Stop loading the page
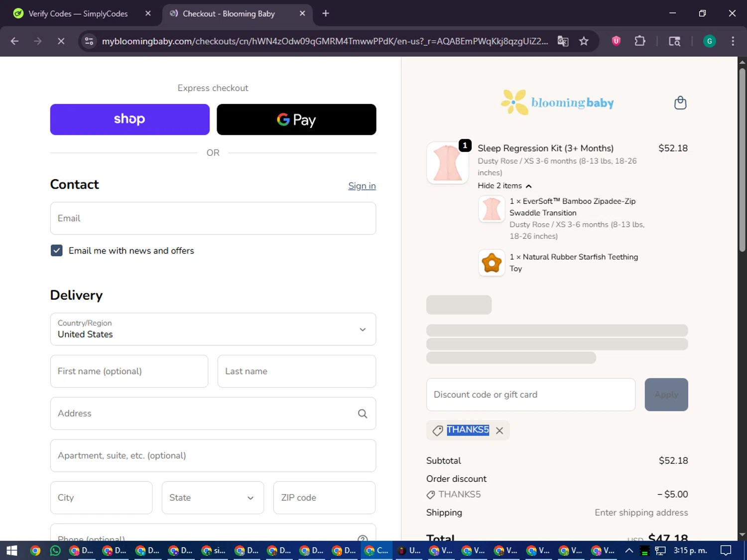The width and height of the screenshot is (747, 560). point(61,41)
